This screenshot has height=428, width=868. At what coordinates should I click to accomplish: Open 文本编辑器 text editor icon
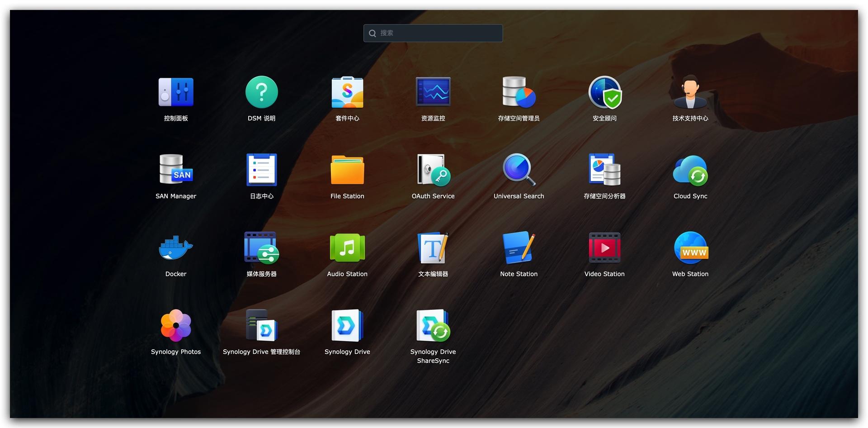[x=433, y=247]
